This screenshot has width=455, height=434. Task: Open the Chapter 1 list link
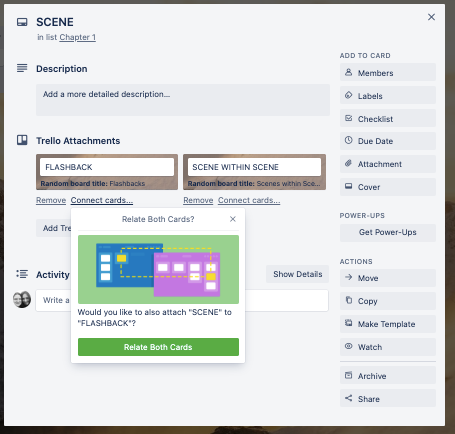(78, 37)
